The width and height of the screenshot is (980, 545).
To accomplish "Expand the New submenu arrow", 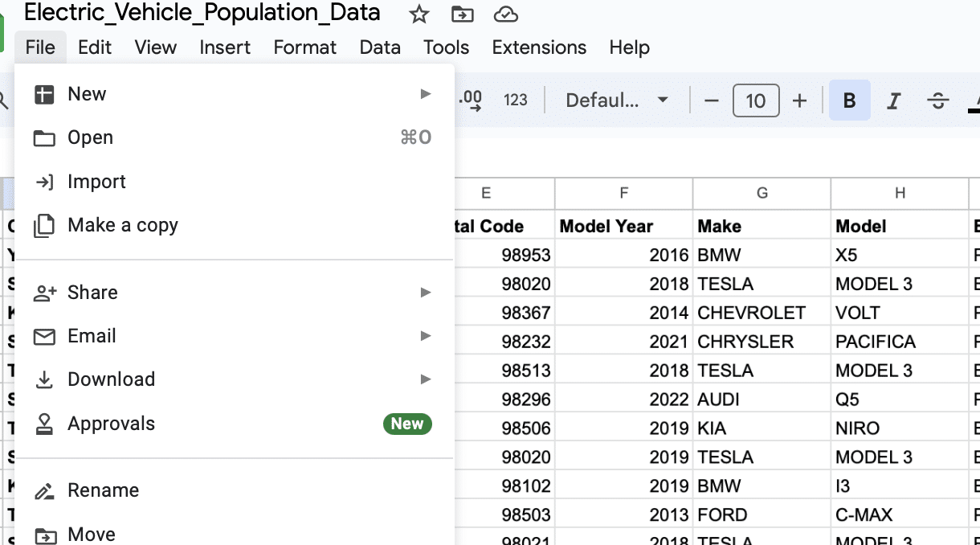I will coord(427,94).
